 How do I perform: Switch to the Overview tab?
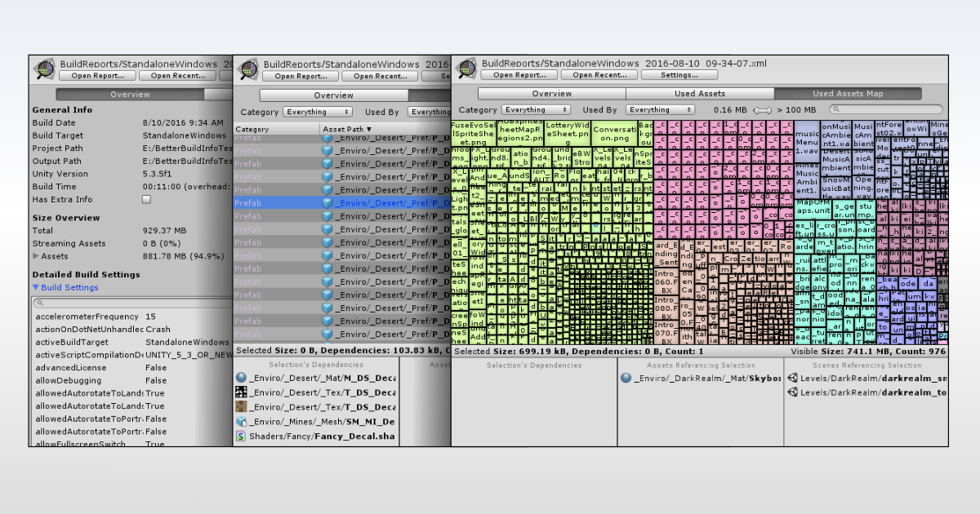(x=552, y=93)
